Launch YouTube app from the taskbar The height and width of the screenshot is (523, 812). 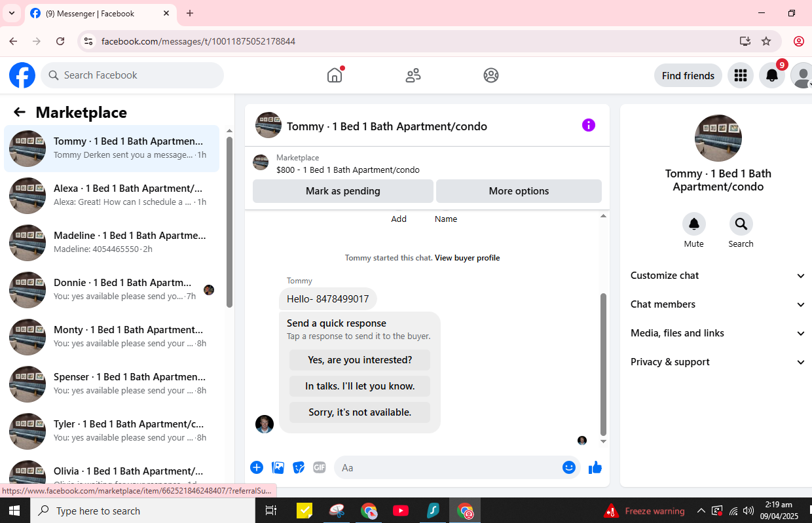point(401,511)
